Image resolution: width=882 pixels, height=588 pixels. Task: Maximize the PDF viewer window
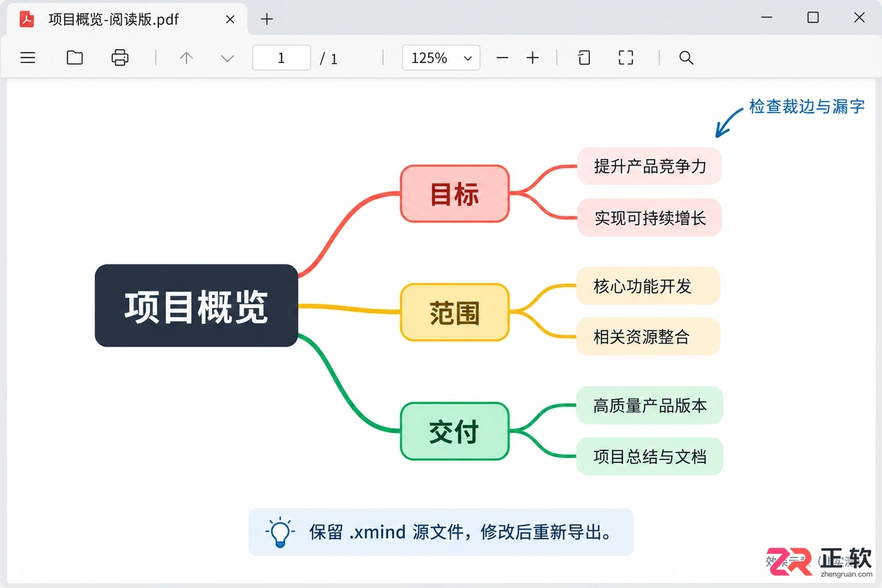coord(813,18)
